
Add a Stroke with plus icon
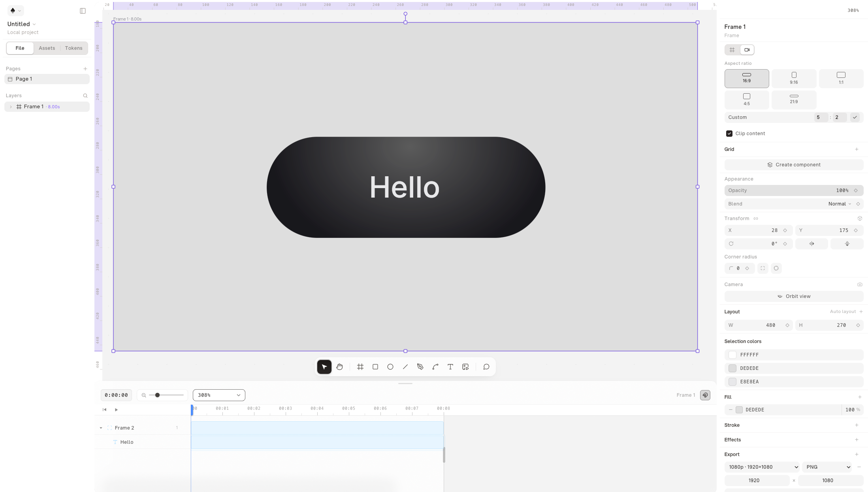tap(857, 425)
